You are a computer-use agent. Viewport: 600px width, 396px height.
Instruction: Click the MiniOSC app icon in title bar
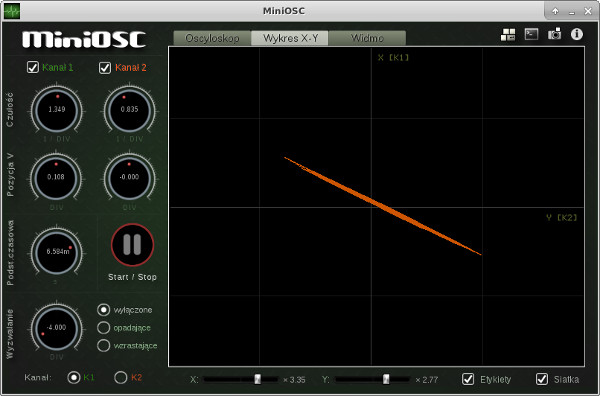[x=11, y=11]
